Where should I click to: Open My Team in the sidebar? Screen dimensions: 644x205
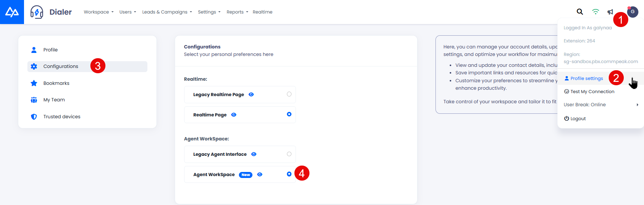pos(87,100)
